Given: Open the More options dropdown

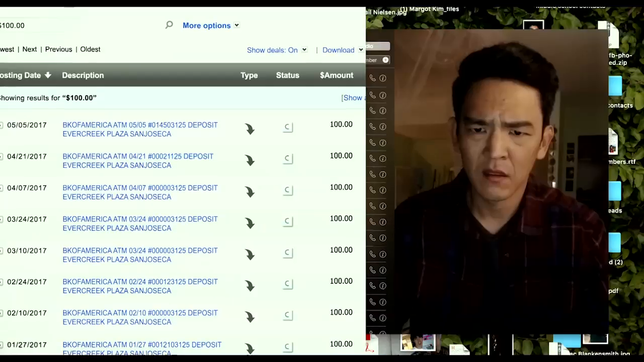Looking at the screenshot, I should coord(211,26).
